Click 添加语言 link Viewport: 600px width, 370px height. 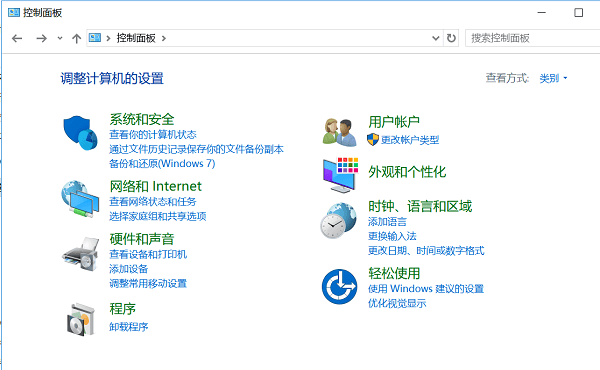point(387,222)
